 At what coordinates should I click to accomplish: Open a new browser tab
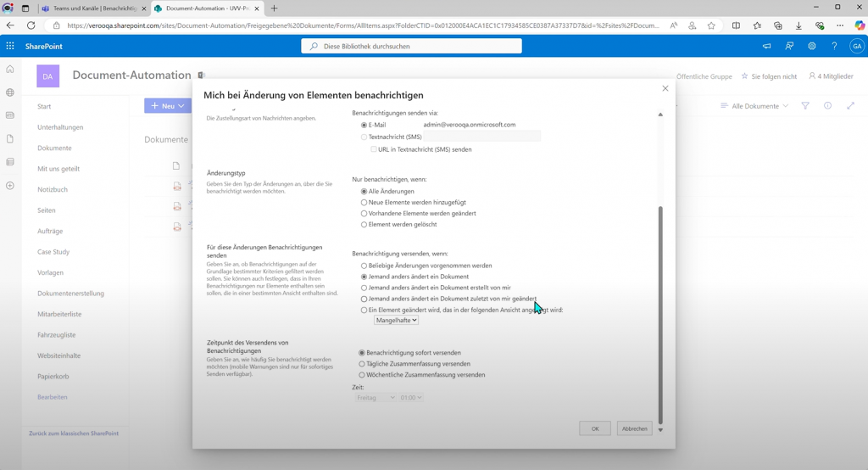(274, 8)
